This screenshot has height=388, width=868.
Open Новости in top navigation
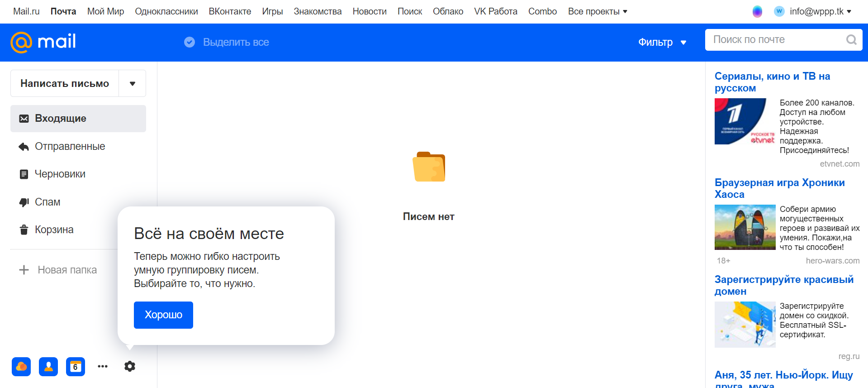pos(370,11)
